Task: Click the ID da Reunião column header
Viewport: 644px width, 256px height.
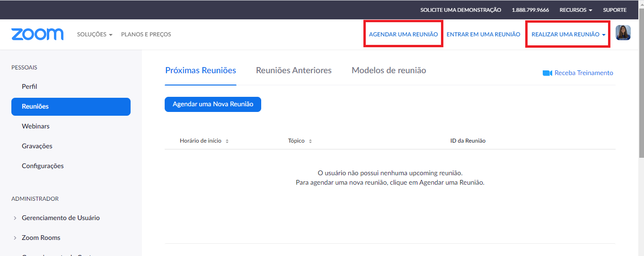Action: 468,141
